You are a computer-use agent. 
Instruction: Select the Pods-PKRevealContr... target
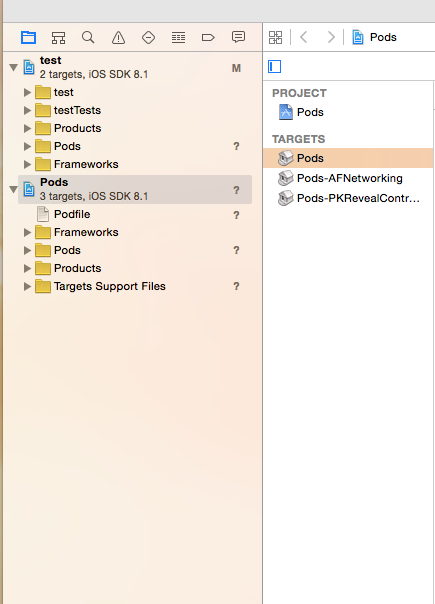pyautogui.click(x=348, y=198)
